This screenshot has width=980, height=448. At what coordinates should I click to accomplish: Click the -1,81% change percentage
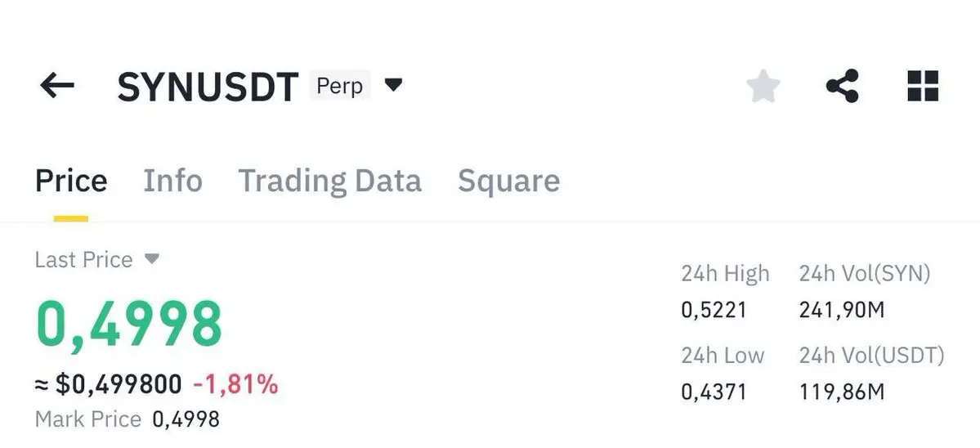click(x=235, y=384)
